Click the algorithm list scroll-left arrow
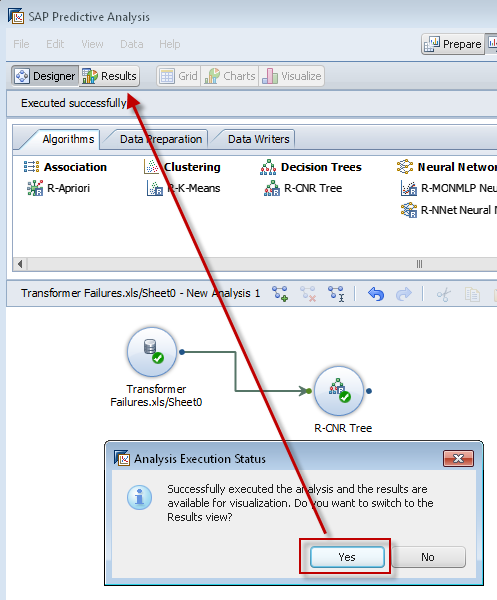The width and height of the screenshot is (497, 600). click(20, 264)
